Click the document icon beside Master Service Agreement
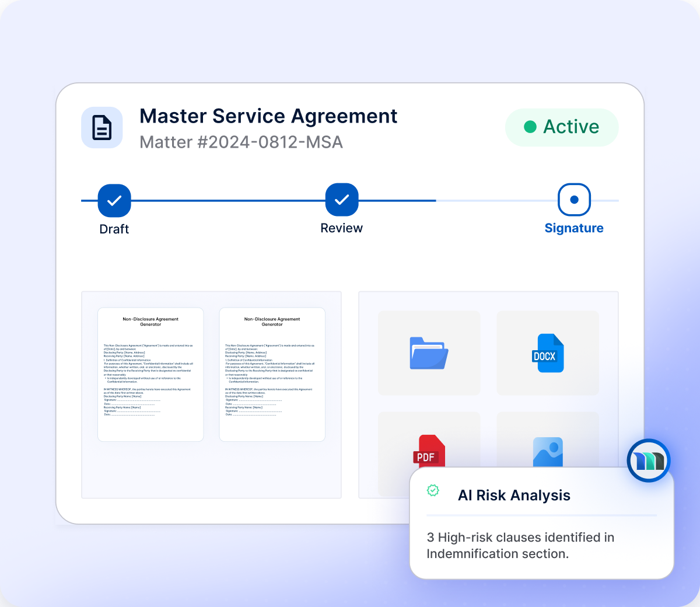Viewport: 700px width, 607px height. (102, 127)
